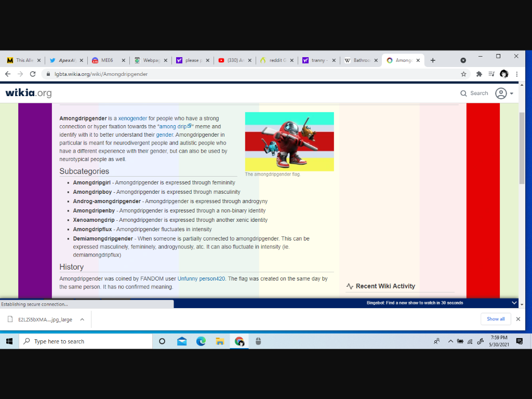Open the battery status tray icon
The height and width of the screenshot is (399, 532).
click(x=460, y=341)
